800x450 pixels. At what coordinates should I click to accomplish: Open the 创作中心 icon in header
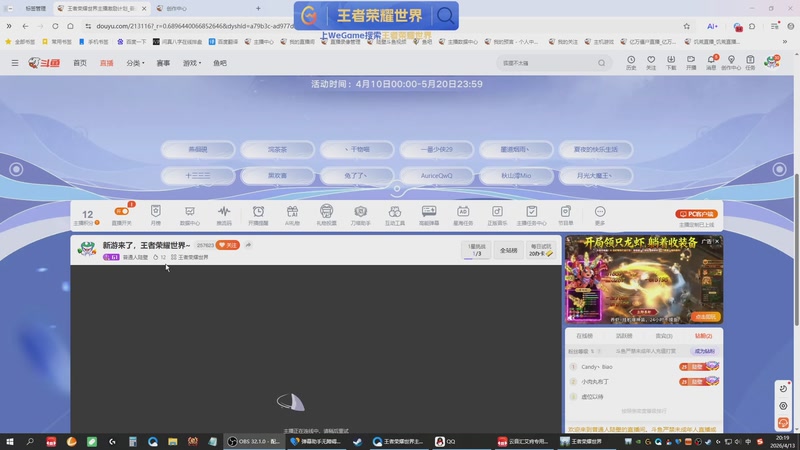coord(731,62)
